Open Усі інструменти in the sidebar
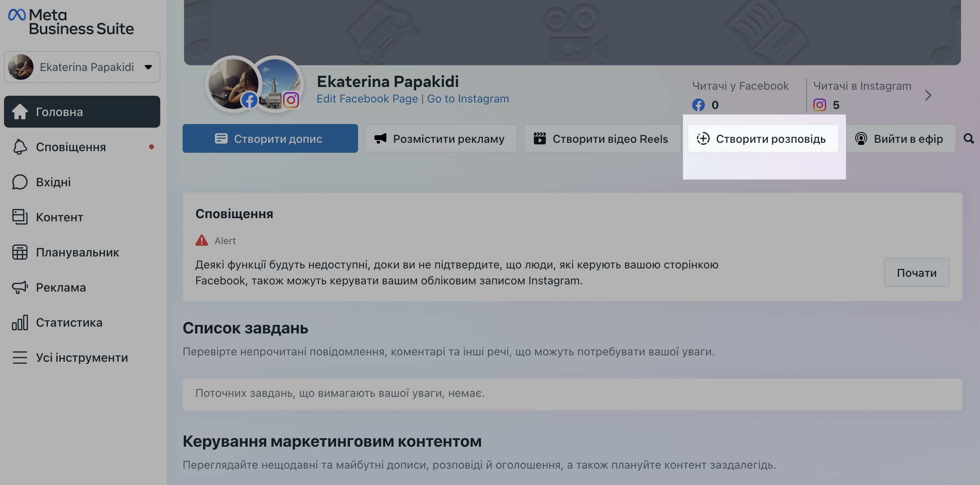 [82, 357]
